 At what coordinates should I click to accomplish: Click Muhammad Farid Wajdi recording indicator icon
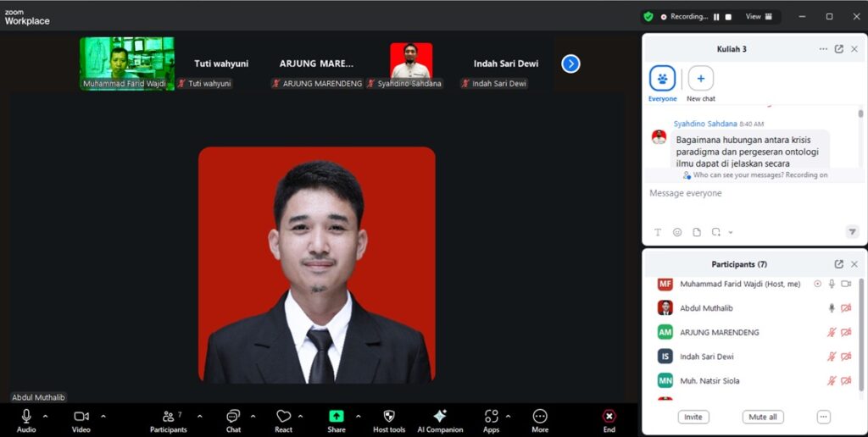pyautogui.click(x=817, y=284)
